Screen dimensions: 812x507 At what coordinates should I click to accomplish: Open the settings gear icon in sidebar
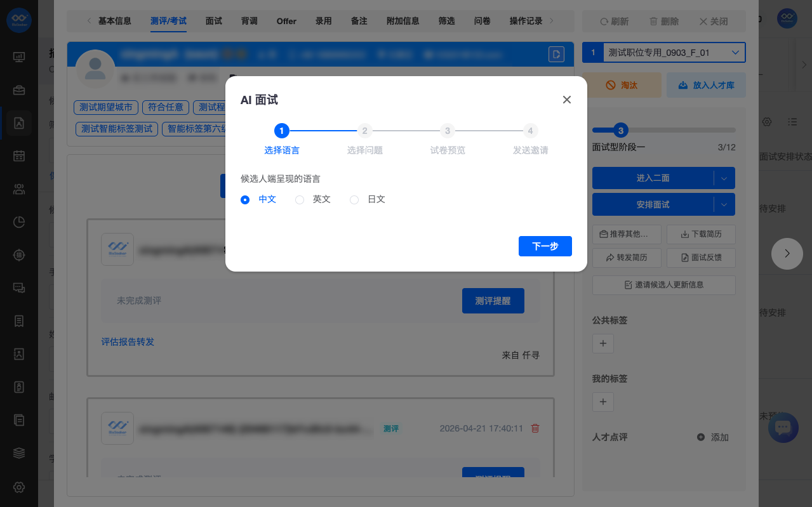click(19, 487)
